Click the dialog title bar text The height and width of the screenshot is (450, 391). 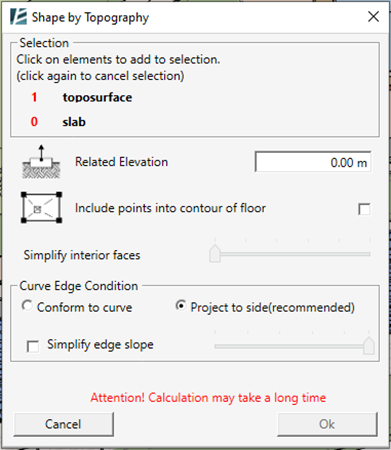coord(90,17)
